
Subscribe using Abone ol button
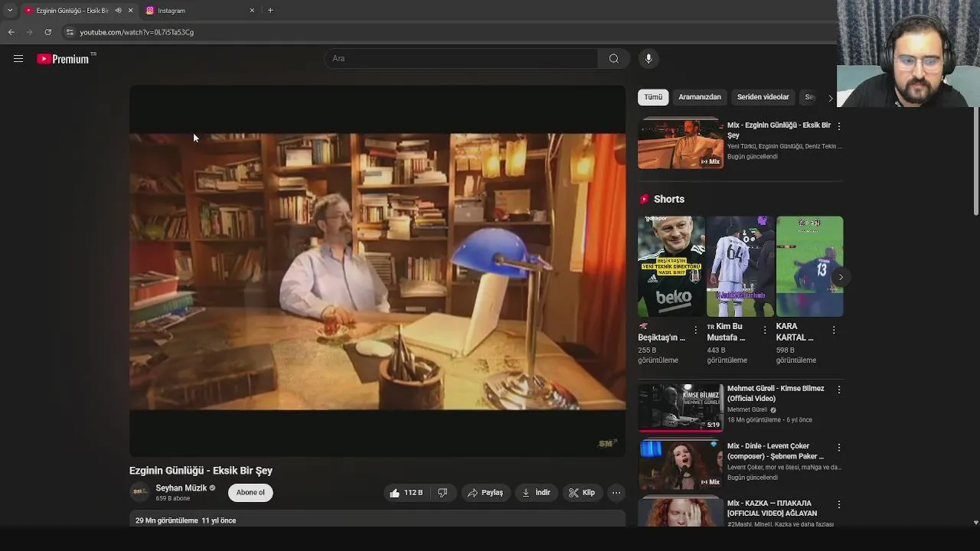click(250, 493)
